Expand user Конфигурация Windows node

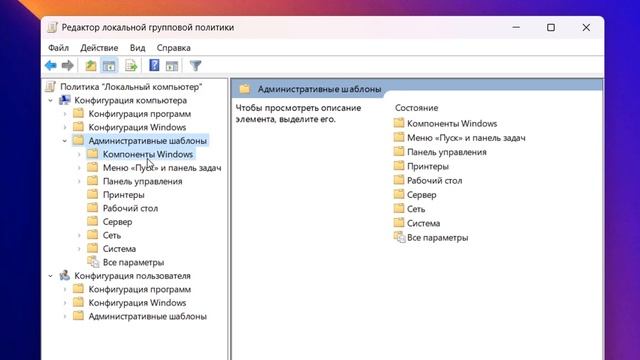pyautogui.click(x=64, y=303)
